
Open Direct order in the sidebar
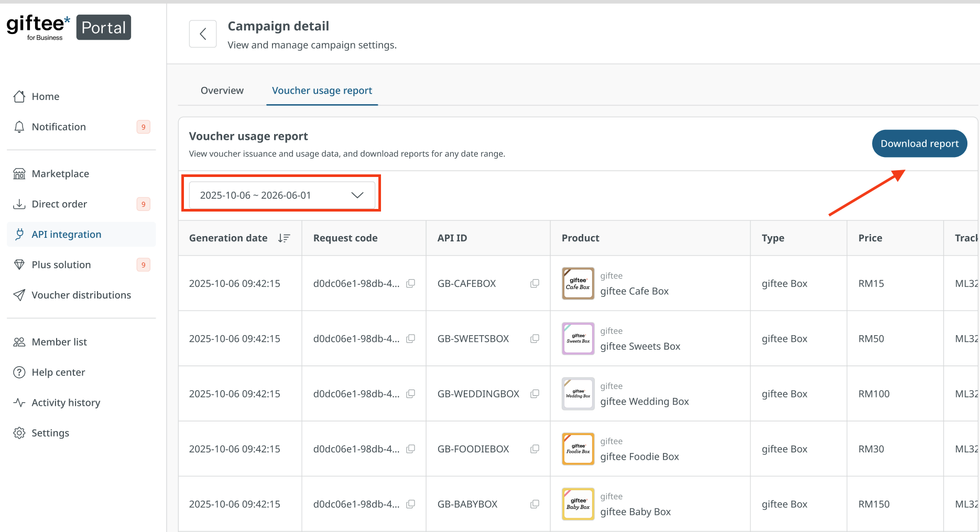tap(81, 204)
